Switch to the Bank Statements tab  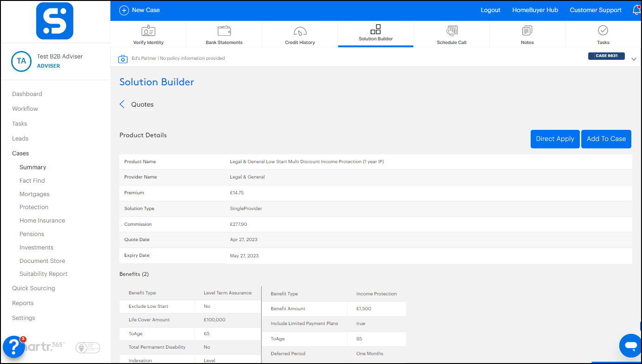(x=224, y=34)
